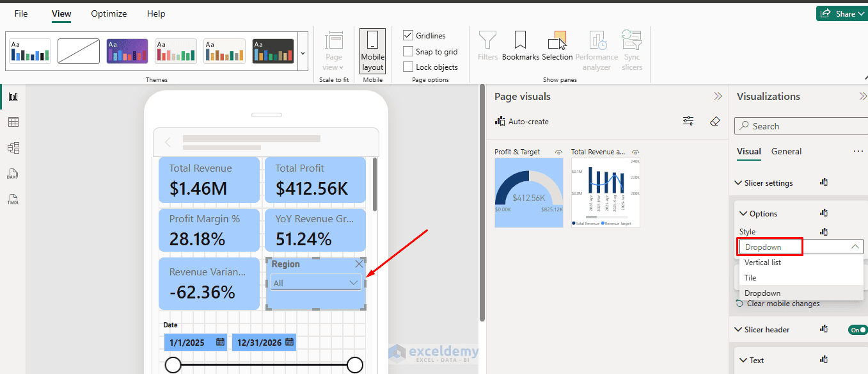Open the Share button dropdown
Image resolution: width=868 pixels, height=374 pixels.
pos(842,13)
